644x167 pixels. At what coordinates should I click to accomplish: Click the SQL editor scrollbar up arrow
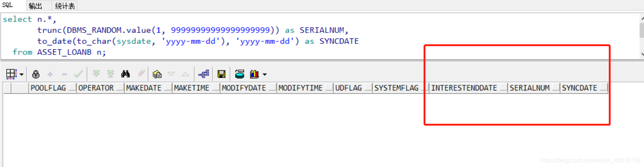tap(642, 18)
